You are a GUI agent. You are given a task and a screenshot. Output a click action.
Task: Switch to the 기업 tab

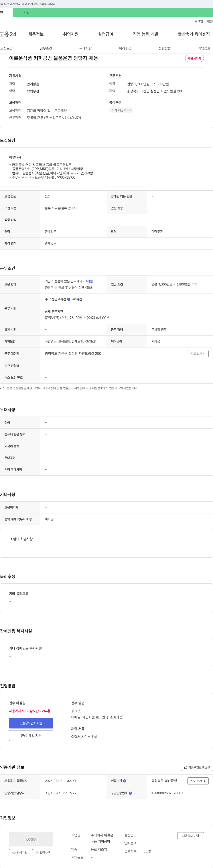point(27,12)
